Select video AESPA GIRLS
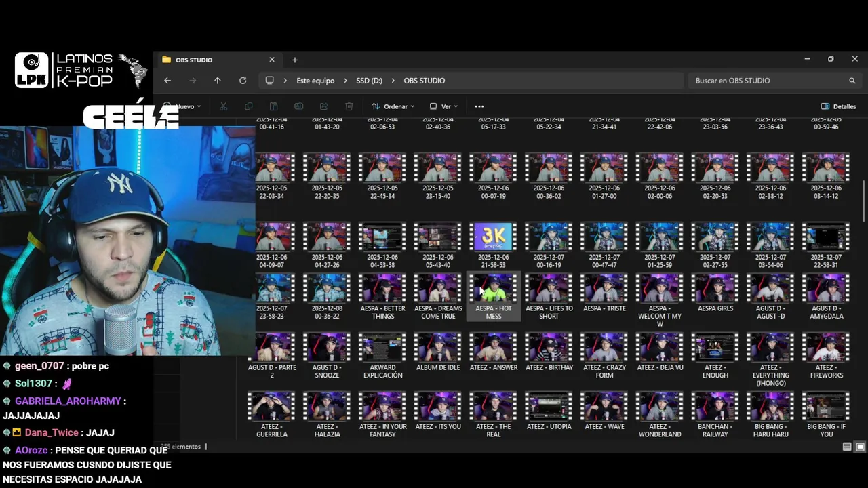Image resolution: width=868 pixels, height=488 pixels. click(715, 294)
